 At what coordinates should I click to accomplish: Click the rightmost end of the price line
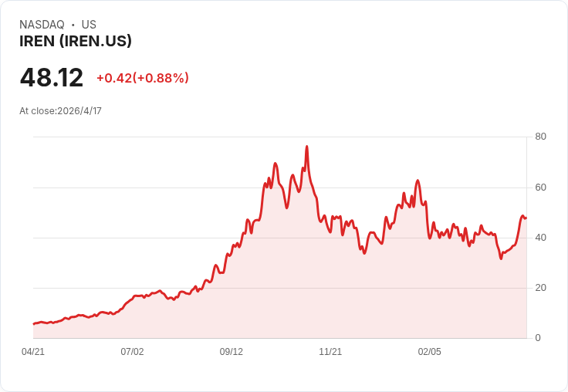pyautogui.click(x=526, y=218)
